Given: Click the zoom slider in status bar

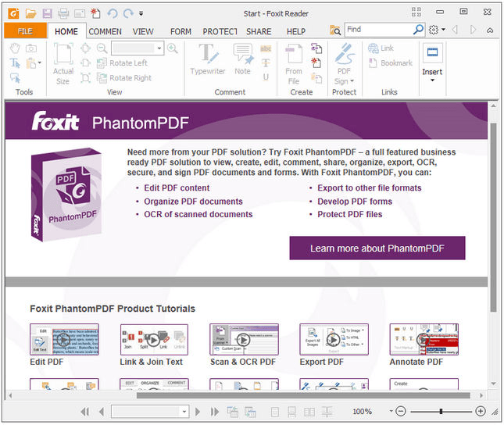Looking at the screenshot, I should [x=441, y=411].
